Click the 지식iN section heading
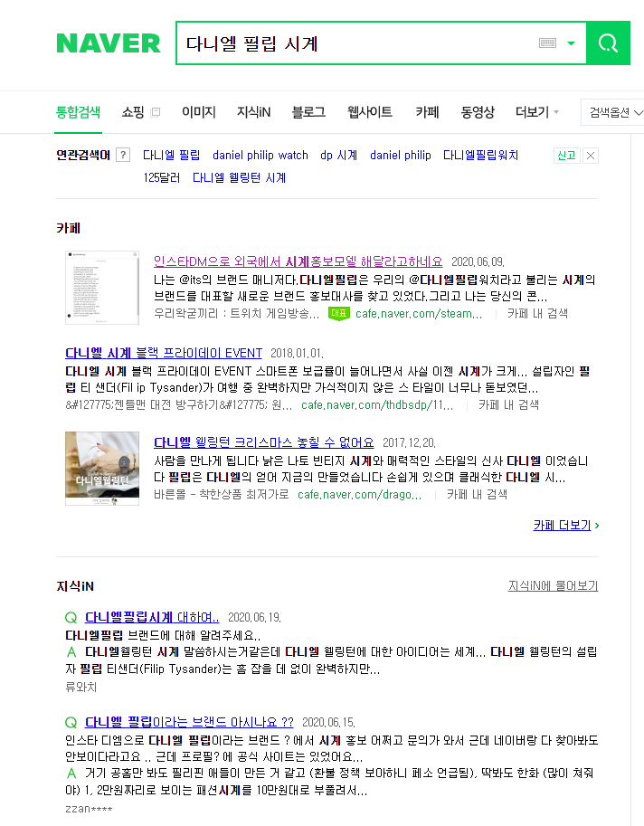 click(x=75, y=586)
